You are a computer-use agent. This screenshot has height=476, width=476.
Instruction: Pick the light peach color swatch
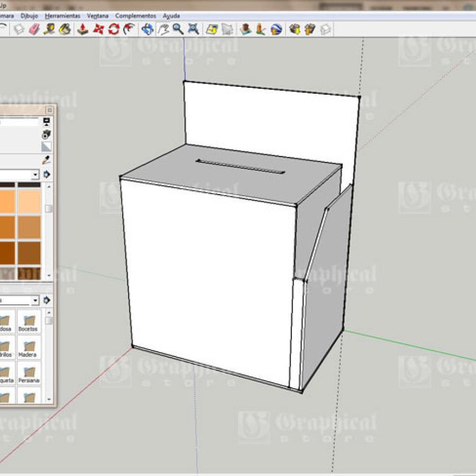pyautogui.click(x=29, y=202)
